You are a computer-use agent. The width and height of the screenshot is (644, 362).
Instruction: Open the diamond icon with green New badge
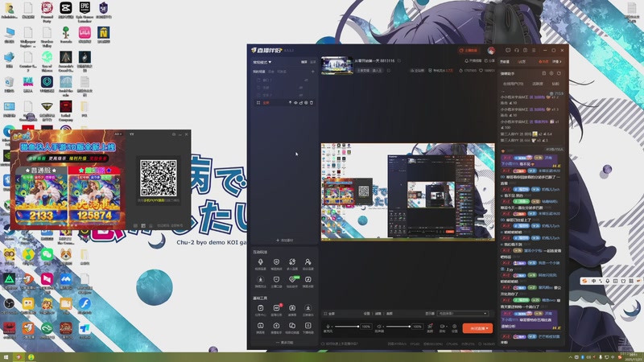tap(292, 279)
